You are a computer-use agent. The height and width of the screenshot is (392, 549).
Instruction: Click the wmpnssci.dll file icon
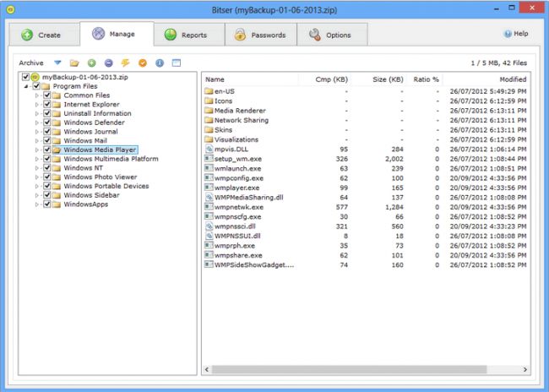pos(209,226)
